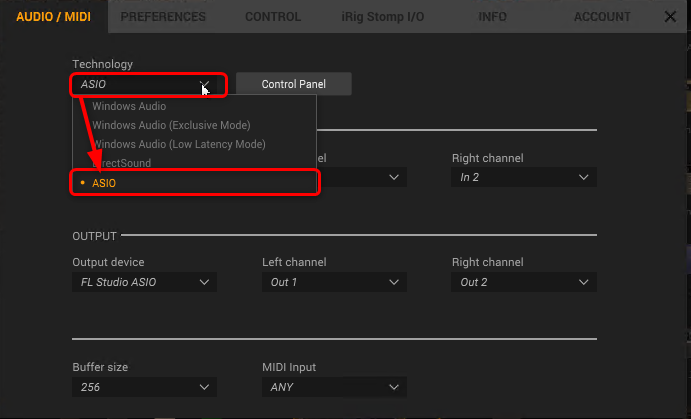Screen dimensions: 691x419
Task: Open output Left channel dropdown Out 1
Action: click(334, 282)
